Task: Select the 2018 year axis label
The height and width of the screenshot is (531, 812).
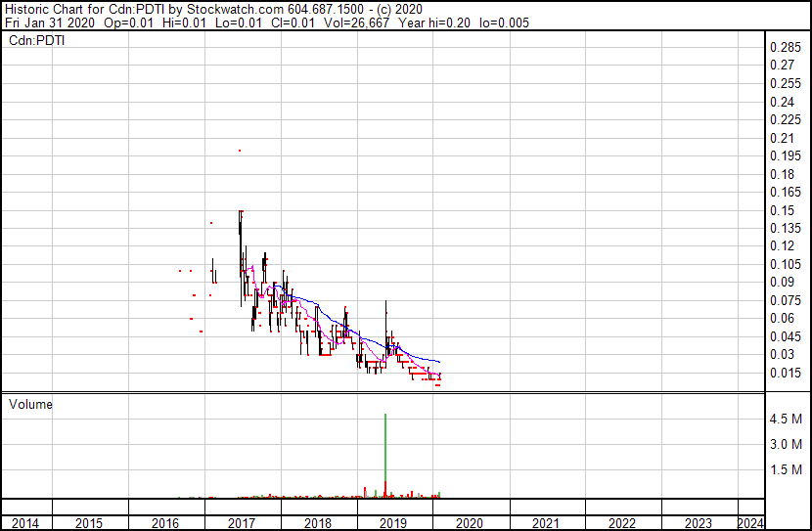Action: pos(317,524)
